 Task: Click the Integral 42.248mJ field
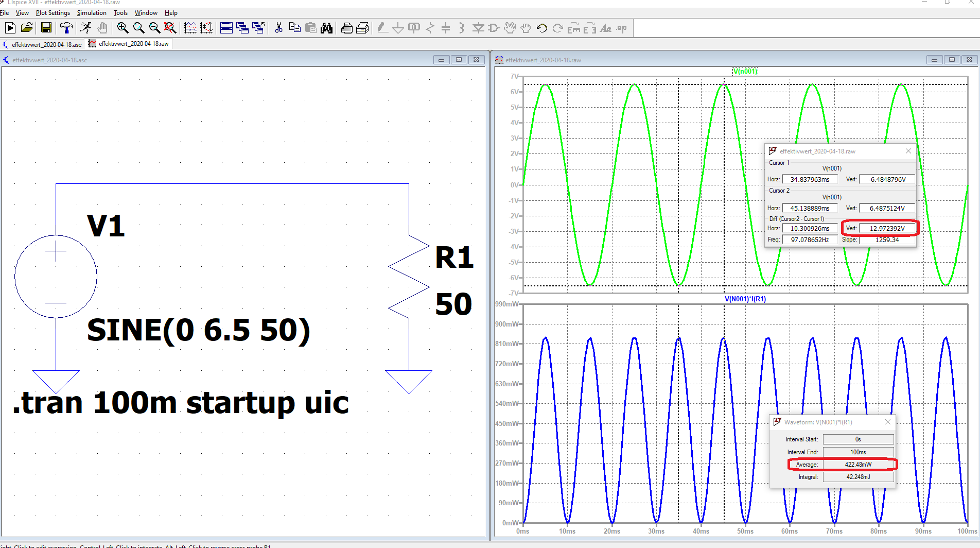(x=858, y=477)
